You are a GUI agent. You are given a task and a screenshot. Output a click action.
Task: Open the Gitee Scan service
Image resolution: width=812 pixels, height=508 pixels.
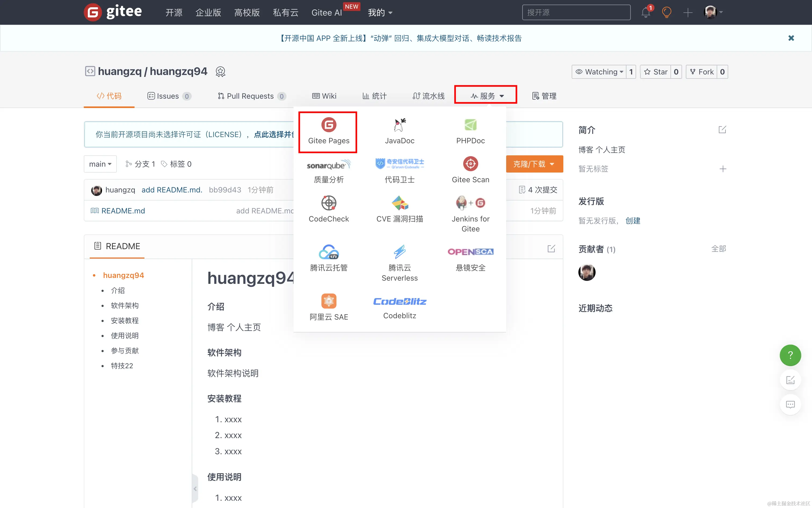(470, 171)
